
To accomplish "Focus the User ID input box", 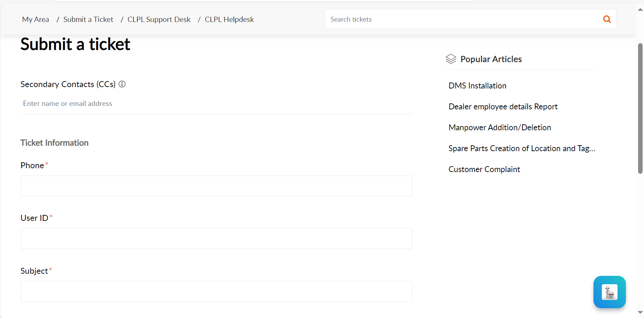I will click(216, 239).
